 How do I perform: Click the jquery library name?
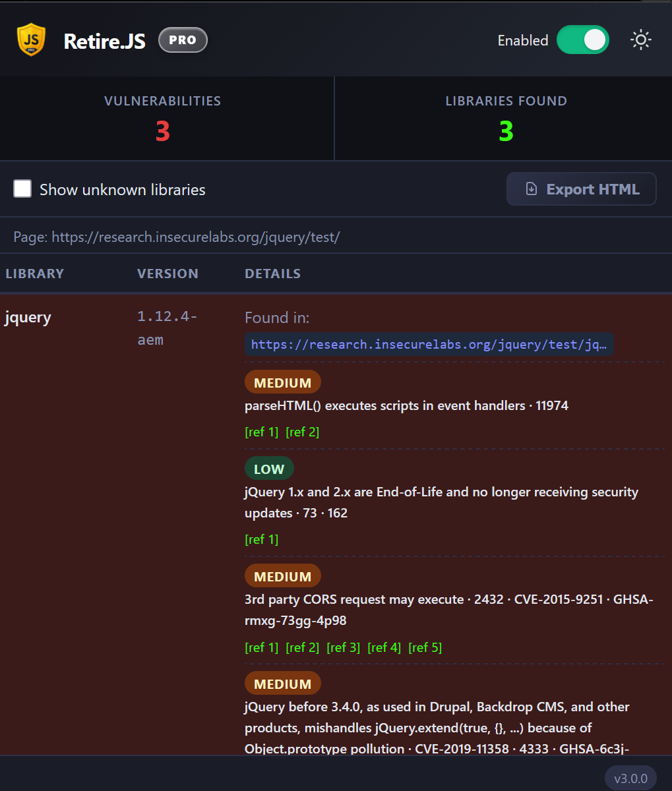(28, 318)
